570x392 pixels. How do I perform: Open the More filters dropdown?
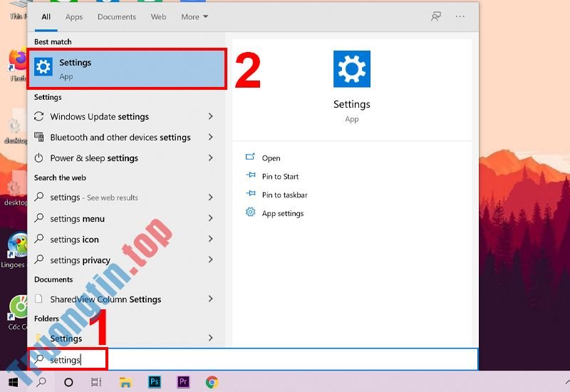pos(195,16)
